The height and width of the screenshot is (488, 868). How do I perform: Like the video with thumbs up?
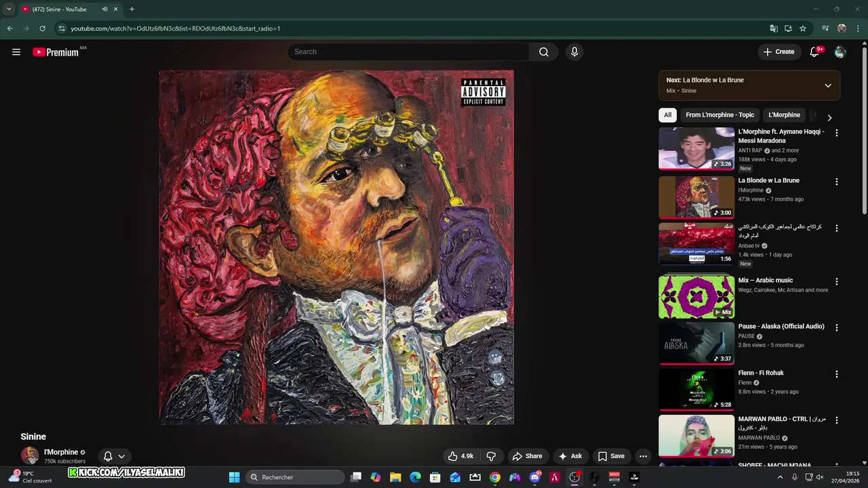click(460, 456)
